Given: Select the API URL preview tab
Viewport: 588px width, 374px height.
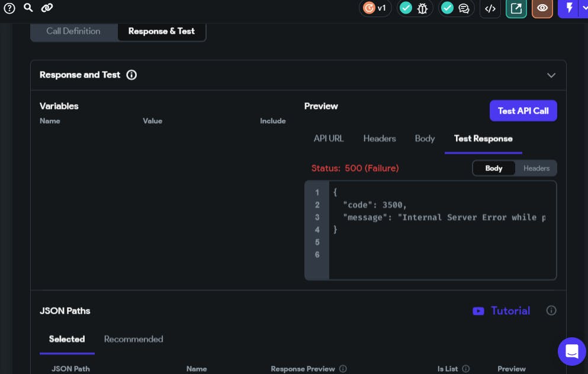Looking at the screenshot, I should point(329,138).
